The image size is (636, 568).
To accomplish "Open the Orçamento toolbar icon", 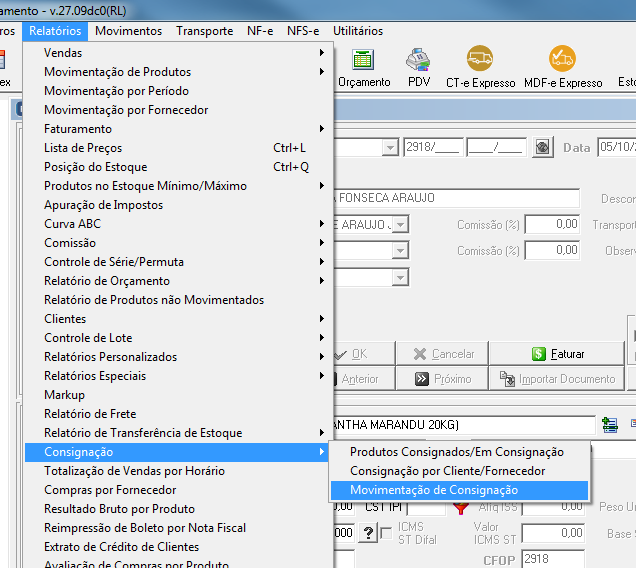I will [x=363, y=60].
